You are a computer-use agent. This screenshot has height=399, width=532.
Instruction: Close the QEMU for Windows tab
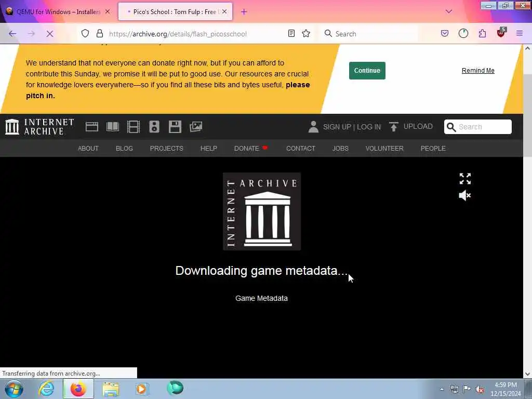108,11
